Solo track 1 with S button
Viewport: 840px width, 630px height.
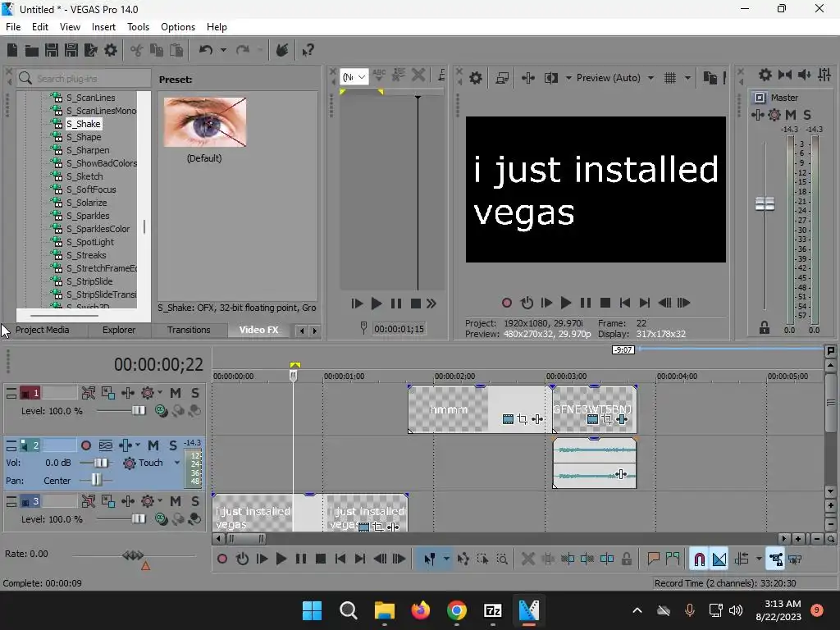(x=195, y=393)
